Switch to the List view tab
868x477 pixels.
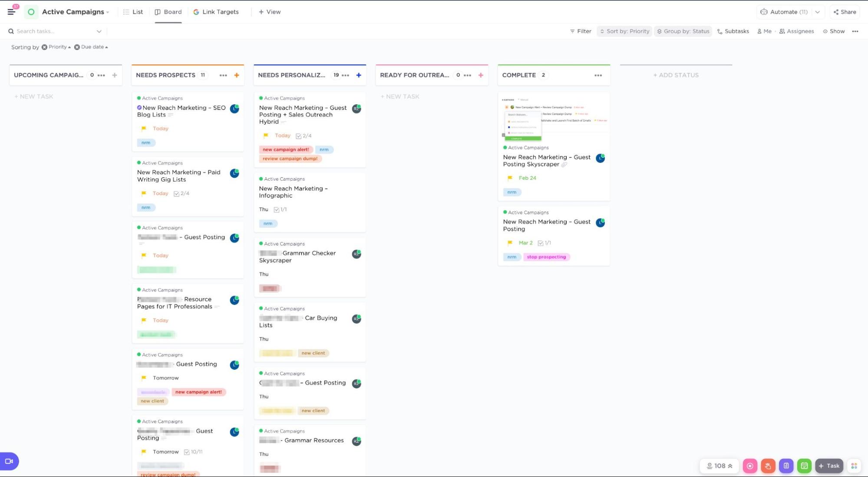tap(133, 12)
